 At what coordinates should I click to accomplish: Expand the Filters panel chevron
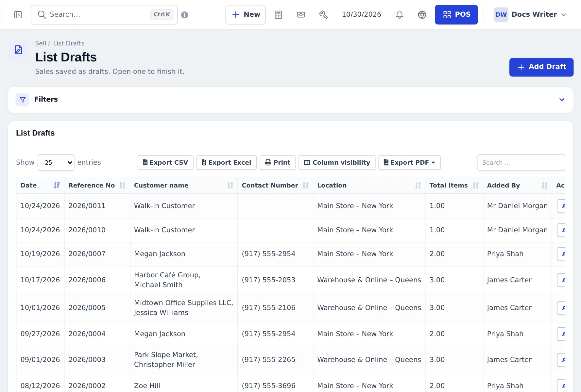pos(562,100)
